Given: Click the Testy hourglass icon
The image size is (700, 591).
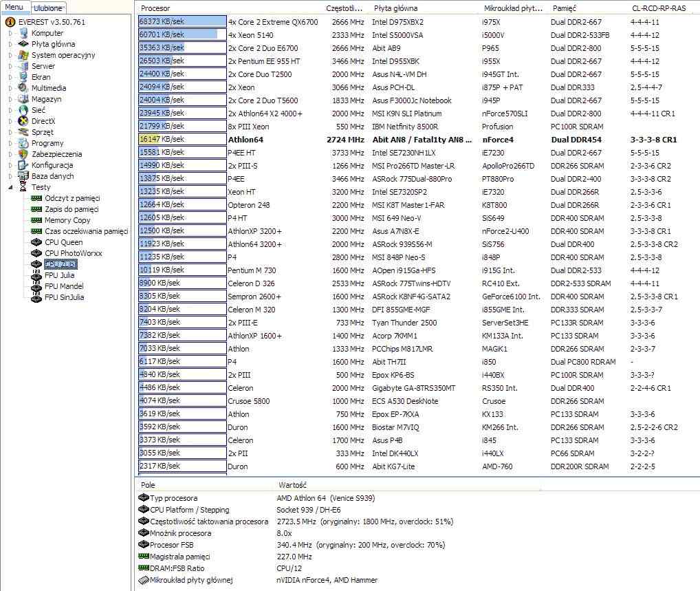Looking at the screenshot, I should (23, 187).
